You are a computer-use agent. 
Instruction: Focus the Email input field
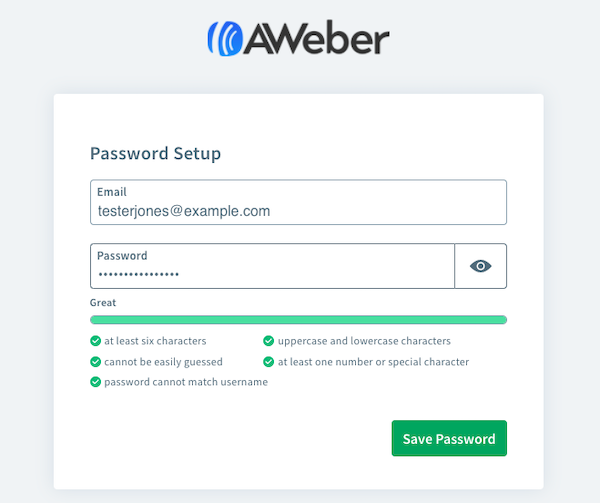click(298, 210)
